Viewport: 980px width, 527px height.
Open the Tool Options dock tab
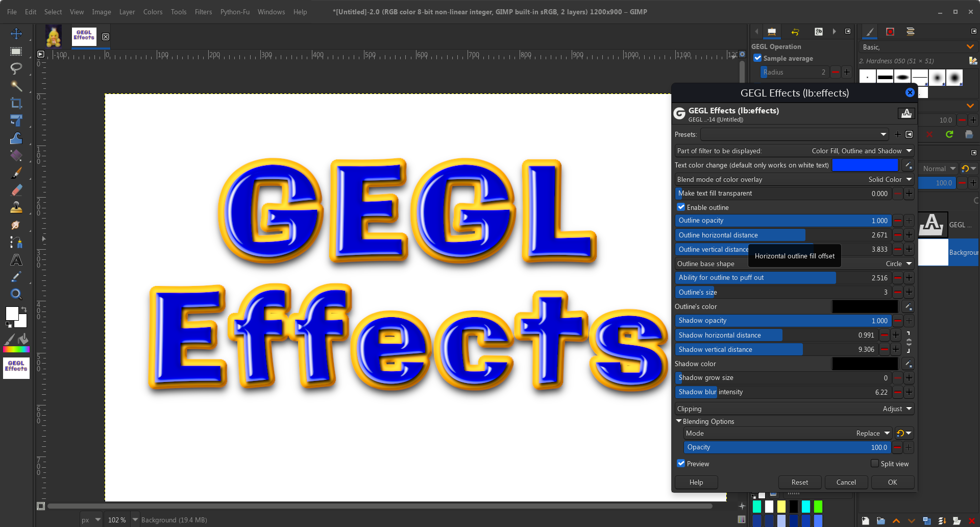[x=772, y=32]
